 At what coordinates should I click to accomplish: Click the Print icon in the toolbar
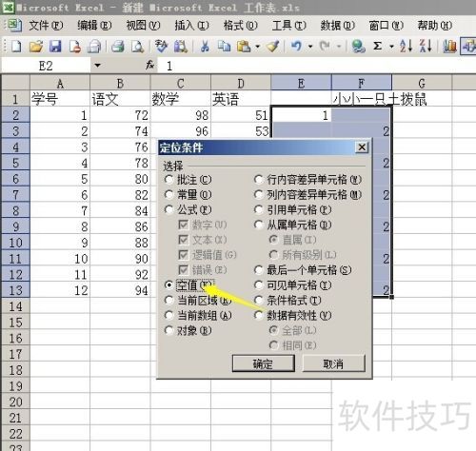[118, 47]
